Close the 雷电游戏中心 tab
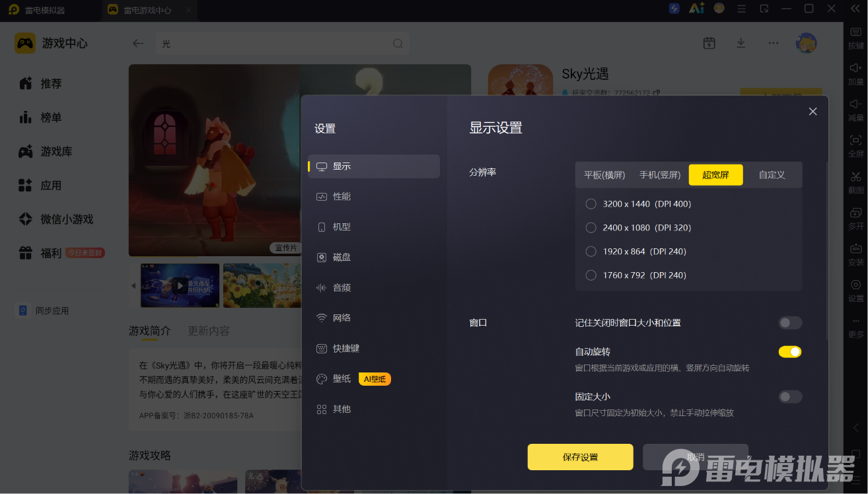Image resolution: width=868 pixels, height=494 pixels. (x=188, y=10)
